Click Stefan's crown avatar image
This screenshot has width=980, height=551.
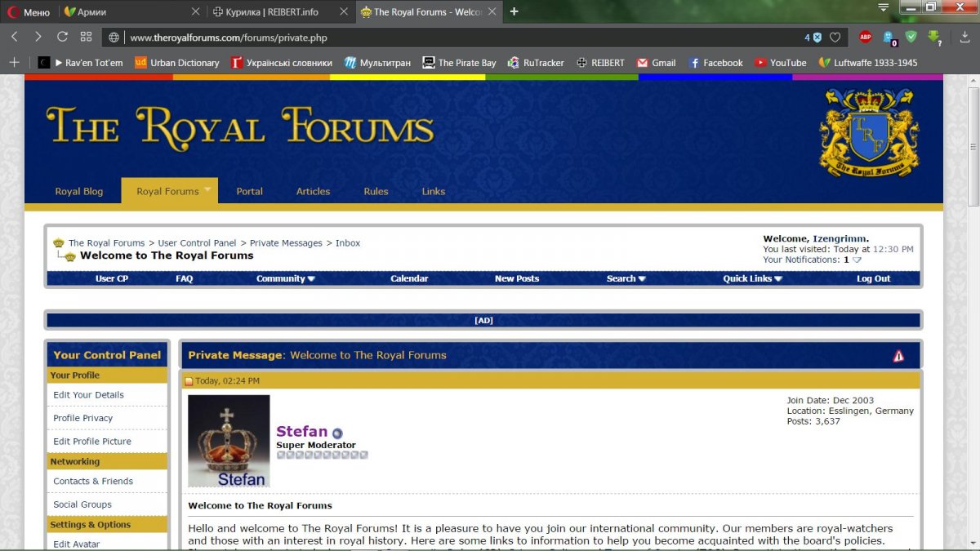point(229,441)
